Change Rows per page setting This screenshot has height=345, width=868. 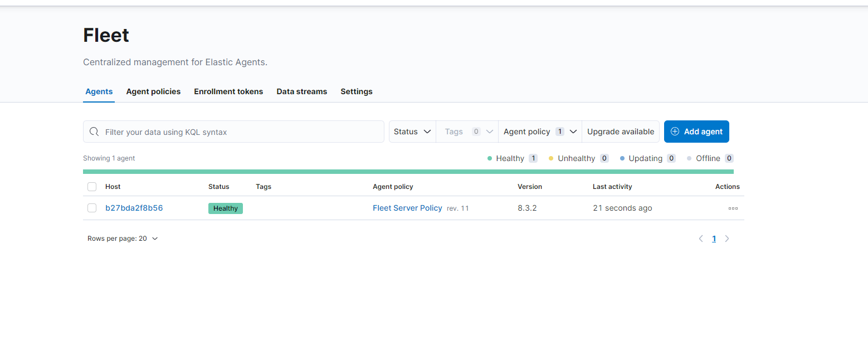click(x=123, y=239)
